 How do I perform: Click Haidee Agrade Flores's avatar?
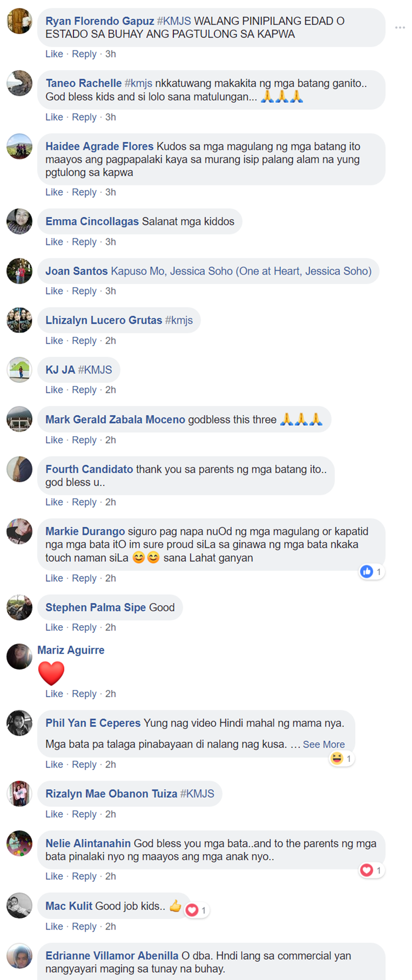click(19, 146)
